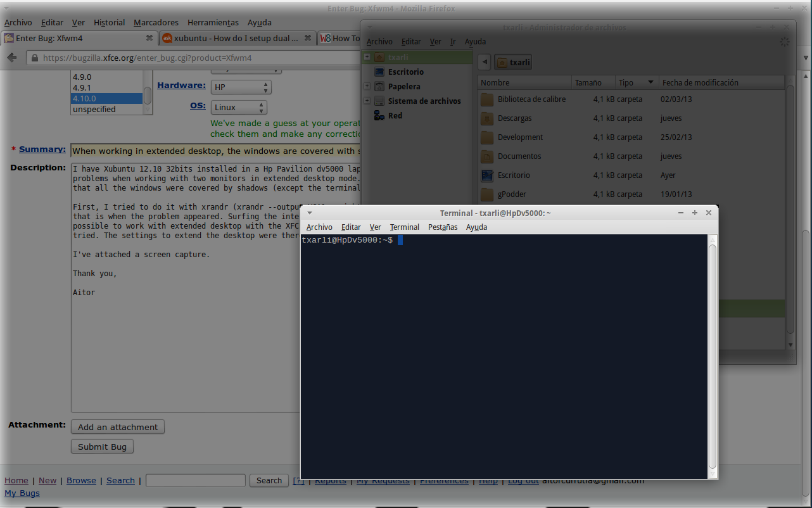812x508 pixels.
Task: Switch to the xubuntu dual monitor tab
Action: (x=234, y=38)
